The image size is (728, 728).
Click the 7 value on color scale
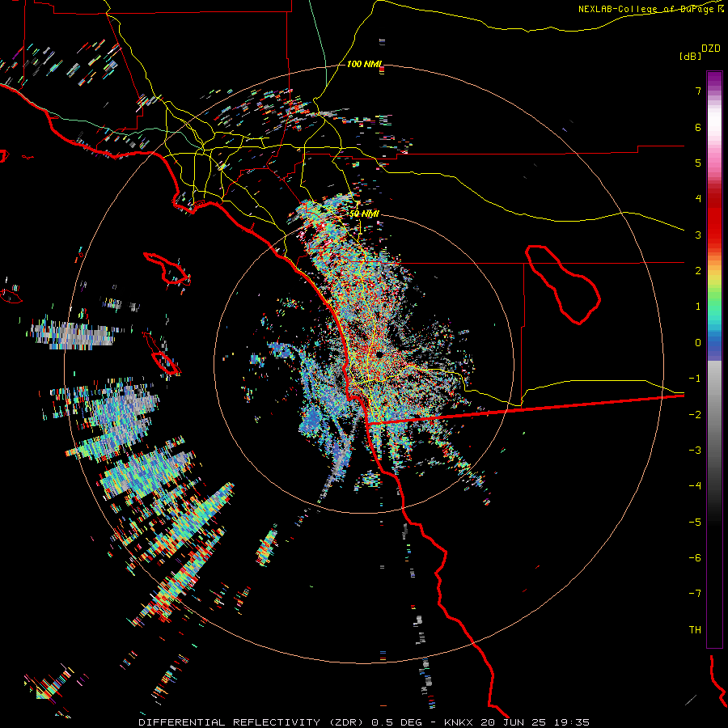(x=698, y=91)
